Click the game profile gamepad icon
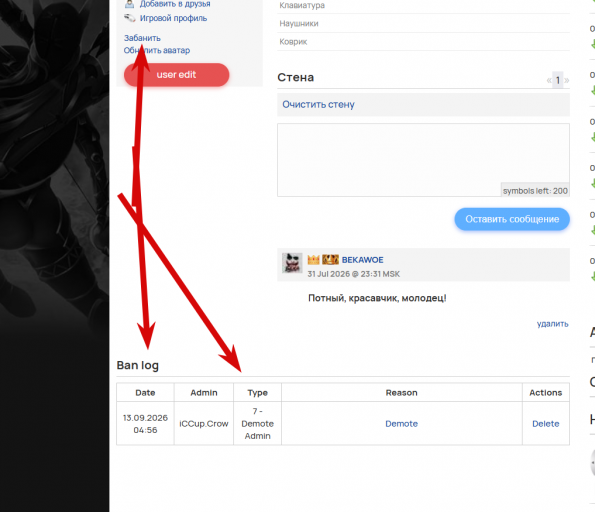 click(130, 18)
